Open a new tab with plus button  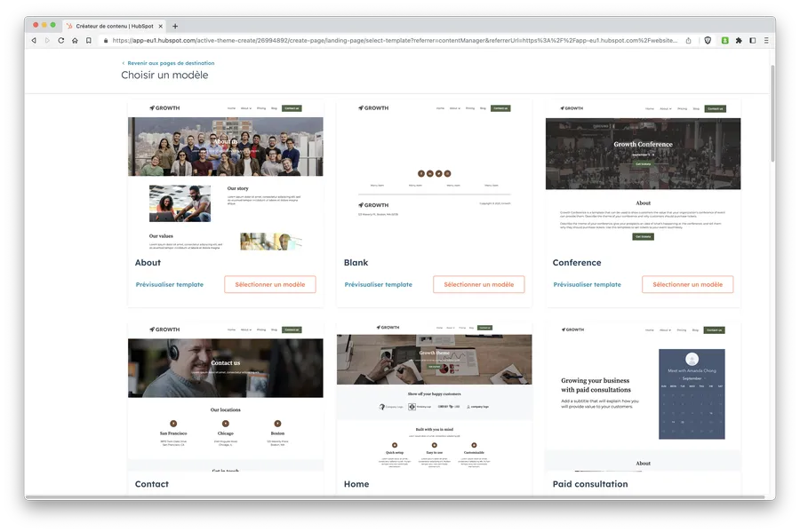click(175, 26)
